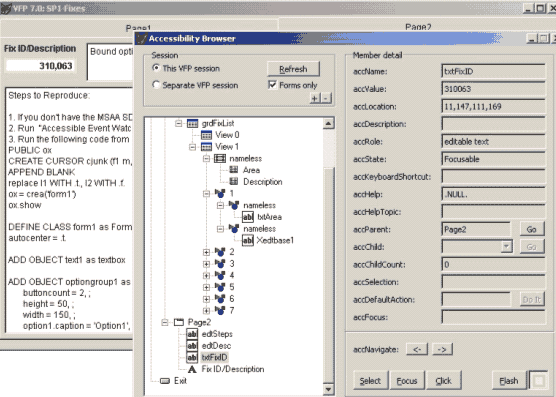Click the Select button
Viewport: 556px width, 397px height.
(x=370, y=381)
